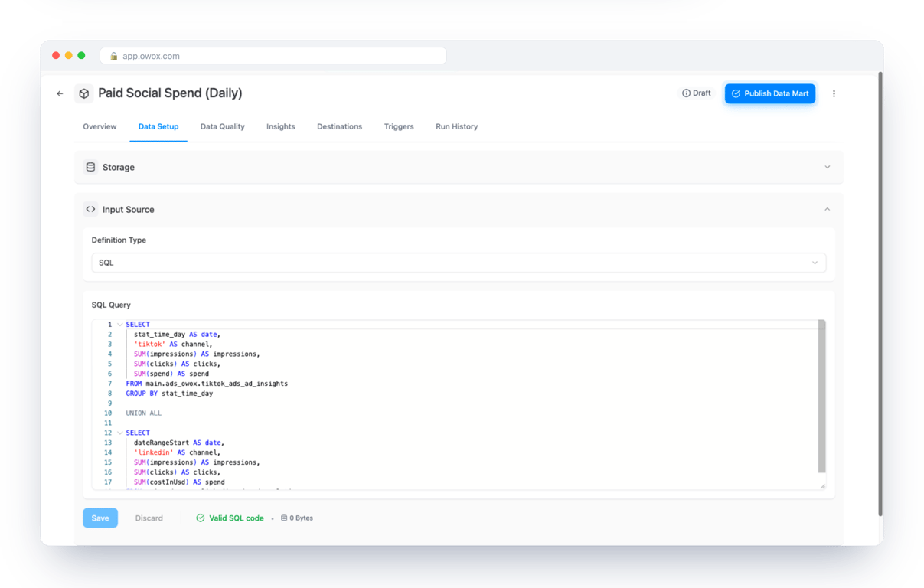The image size is (924, 588).
Task: Click the 'linkedin' AS channel line
Action: coord(177,452)
